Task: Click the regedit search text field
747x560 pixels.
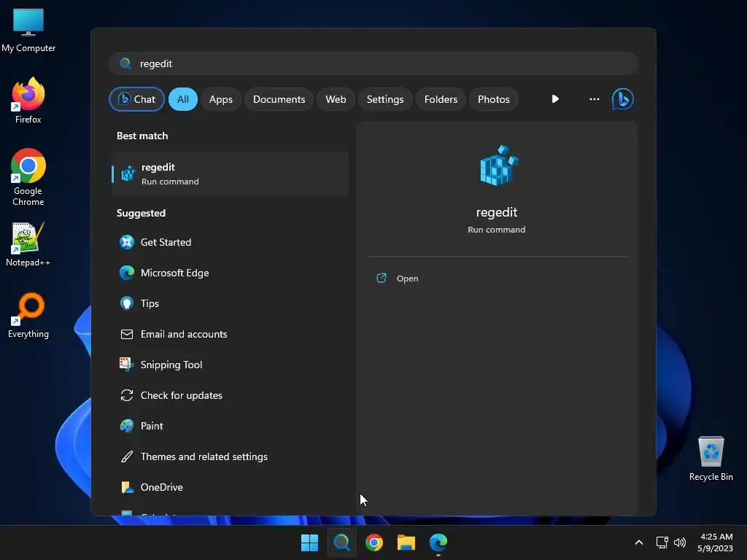Action: [373, 63]
